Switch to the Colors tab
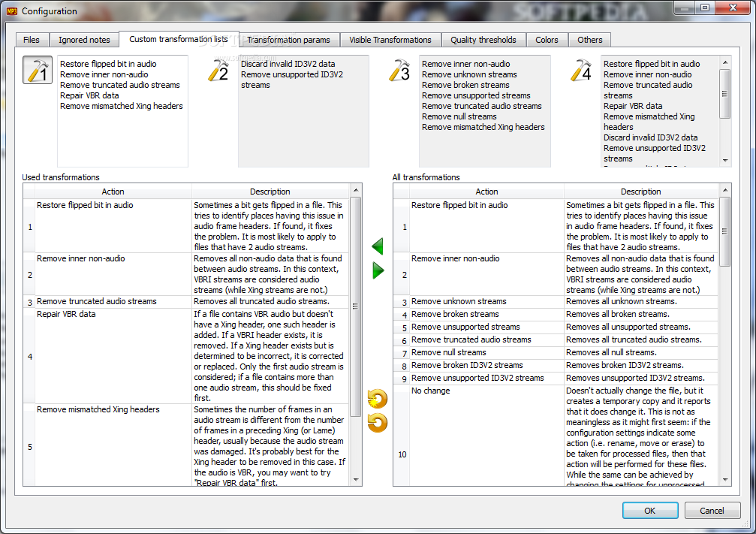 (547, 40)
